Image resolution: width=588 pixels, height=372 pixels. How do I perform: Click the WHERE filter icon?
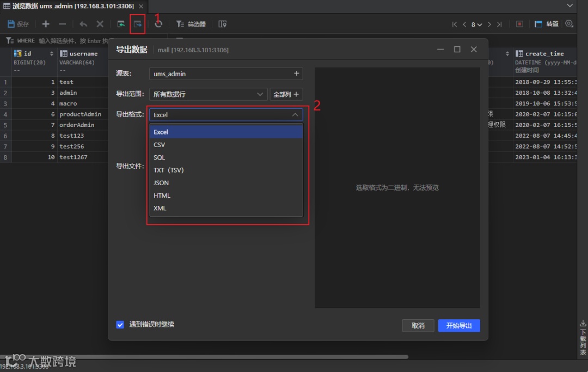9,40
